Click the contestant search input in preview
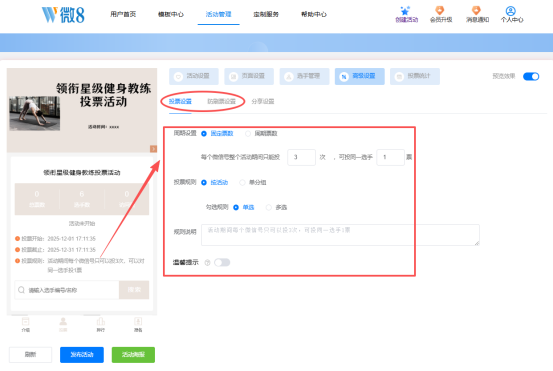 coord(67,290)
